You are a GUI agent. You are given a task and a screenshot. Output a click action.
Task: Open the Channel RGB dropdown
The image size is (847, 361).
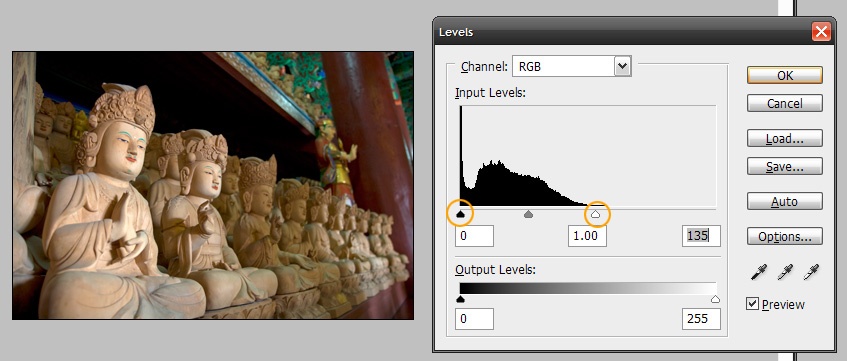pos(572,66)
